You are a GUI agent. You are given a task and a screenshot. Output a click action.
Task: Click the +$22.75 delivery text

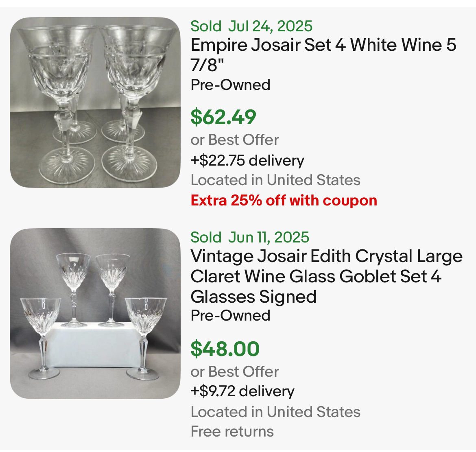click(x=247, y=160)
